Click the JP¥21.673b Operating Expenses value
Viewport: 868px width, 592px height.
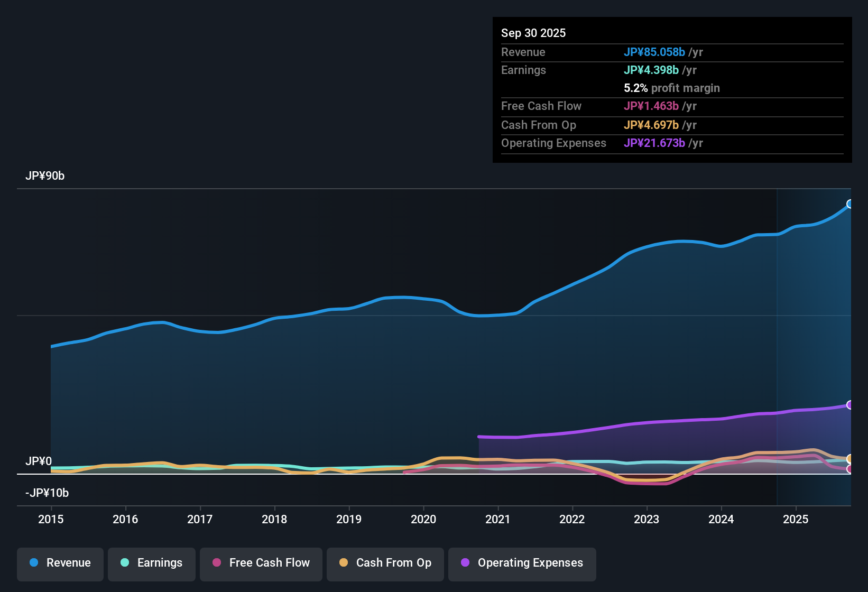[655, 143]
